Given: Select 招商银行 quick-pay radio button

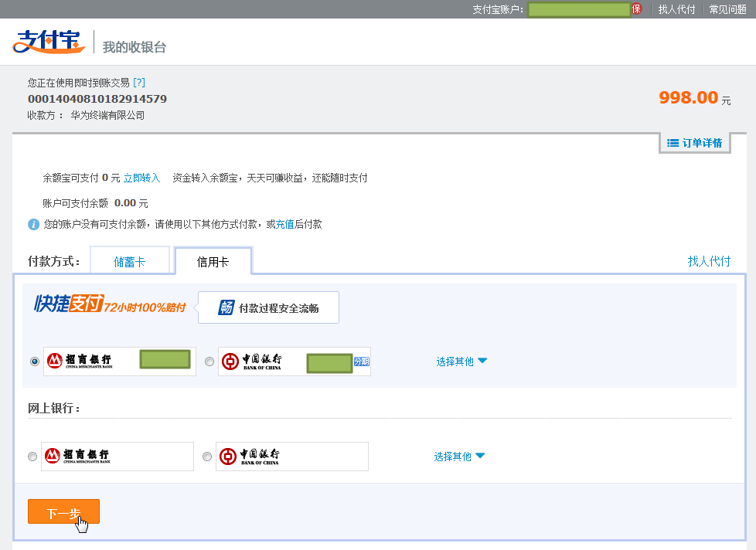Looking at the screenshot, I should 35,362.
